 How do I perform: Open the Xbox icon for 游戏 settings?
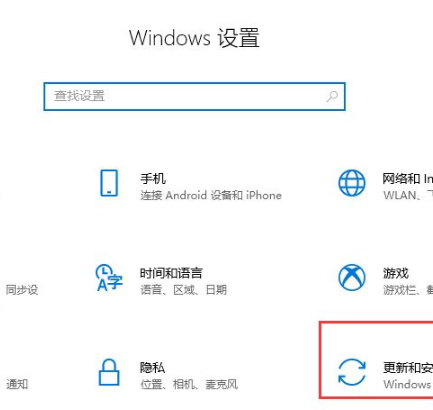point(352,277)
